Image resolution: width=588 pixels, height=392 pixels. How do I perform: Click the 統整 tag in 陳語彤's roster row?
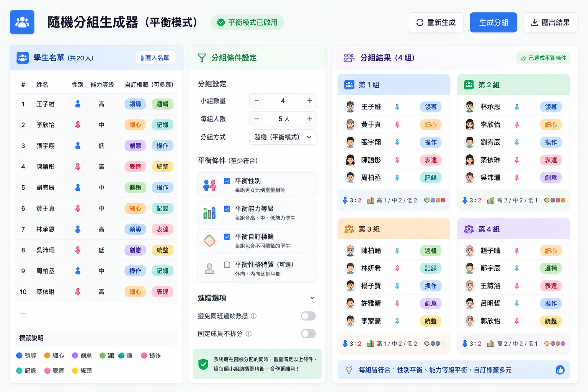pos(162,167)
